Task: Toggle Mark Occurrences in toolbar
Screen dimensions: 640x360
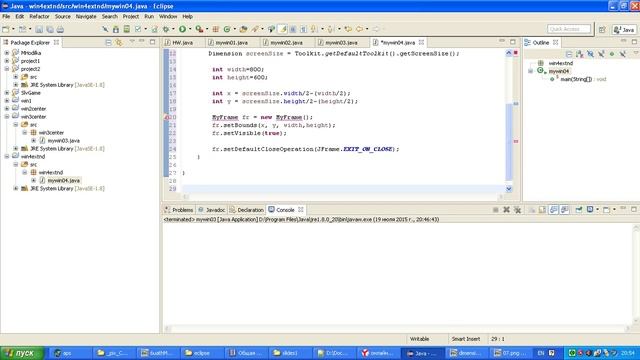Action: [x=282, y=29]
